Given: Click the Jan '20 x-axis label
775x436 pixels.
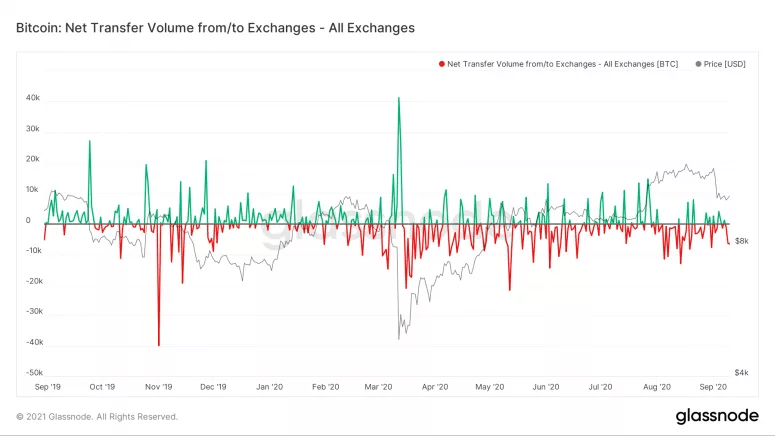Looking at the screenshot, I should pyautogui.click(x=270, y=385).
